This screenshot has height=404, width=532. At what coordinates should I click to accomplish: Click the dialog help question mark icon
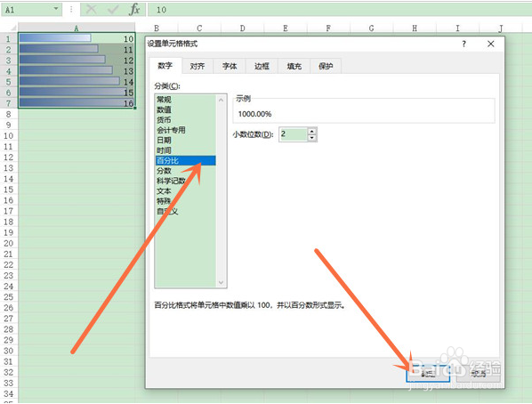click(463, 44)
